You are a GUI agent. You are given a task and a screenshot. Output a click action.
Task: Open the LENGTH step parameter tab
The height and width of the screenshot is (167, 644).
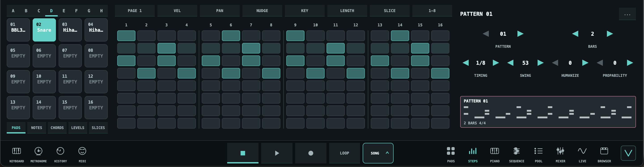pyautogui.click(x=347, y=11)
